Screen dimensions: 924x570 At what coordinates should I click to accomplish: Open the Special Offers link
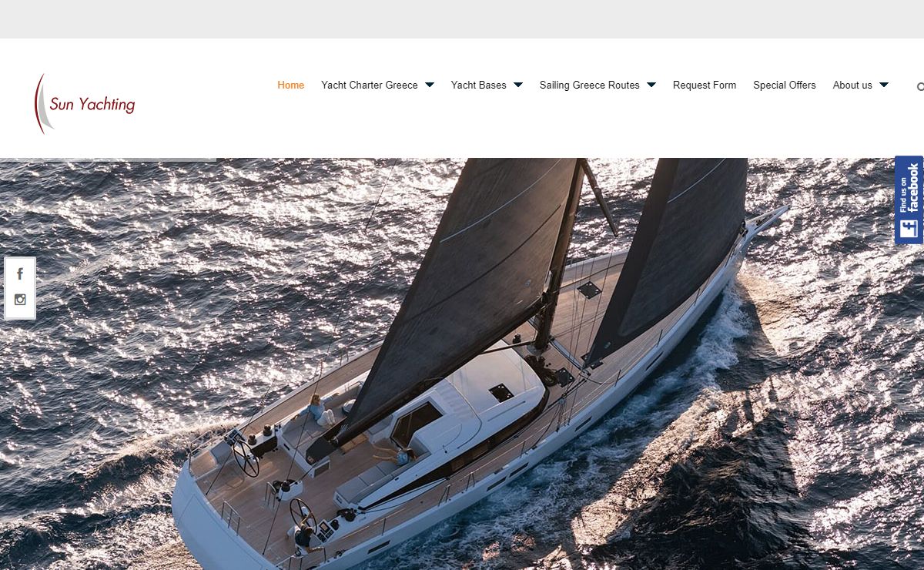coord(785,85)
